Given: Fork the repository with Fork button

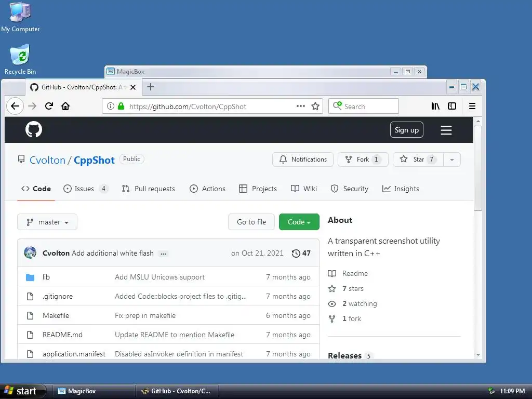Looking at the screenshot, I should [x=363, y=159].
